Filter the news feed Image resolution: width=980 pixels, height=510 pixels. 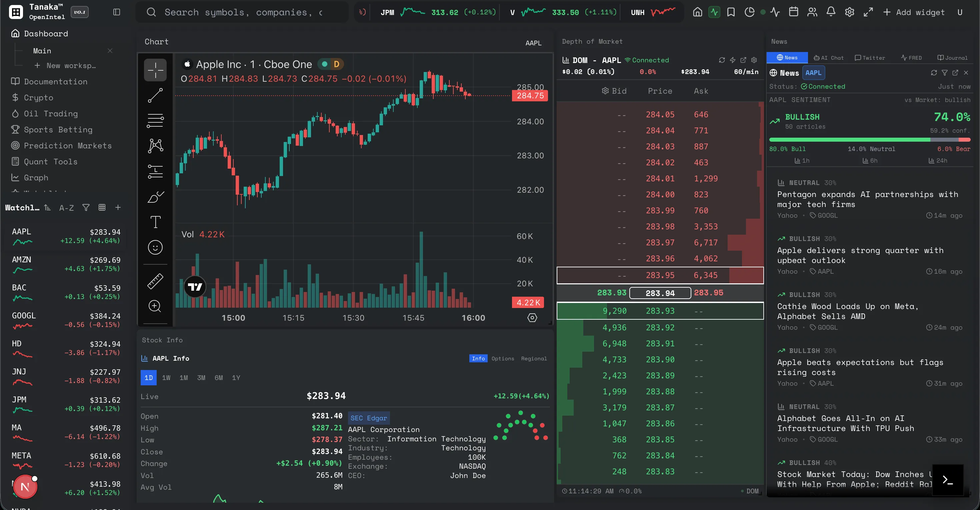click(x=945, y=73)
